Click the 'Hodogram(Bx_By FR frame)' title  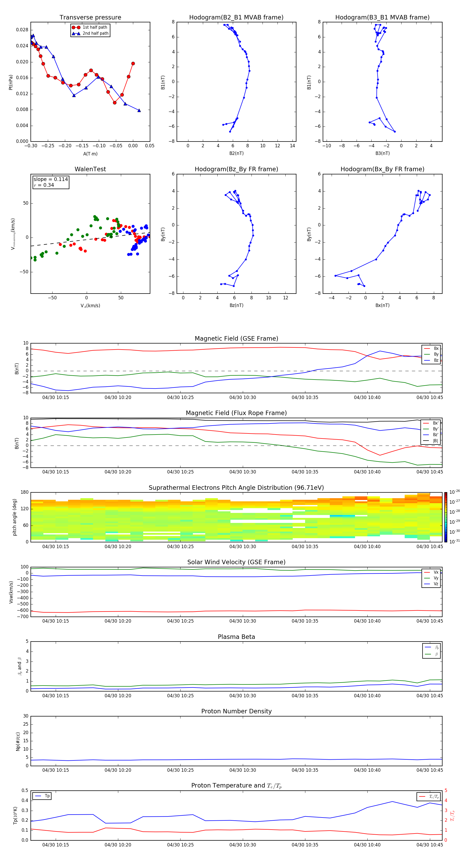[x=382, y=169]
